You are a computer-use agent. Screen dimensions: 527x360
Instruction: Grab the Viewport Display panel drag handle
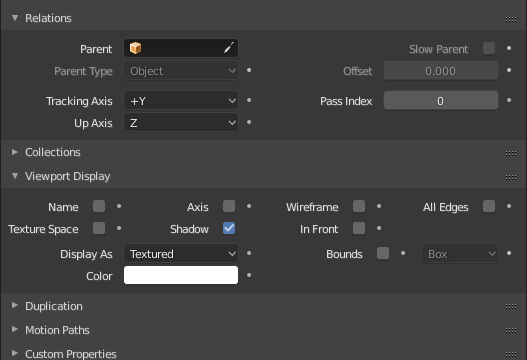pyautogui.click(x=511, y=177)
